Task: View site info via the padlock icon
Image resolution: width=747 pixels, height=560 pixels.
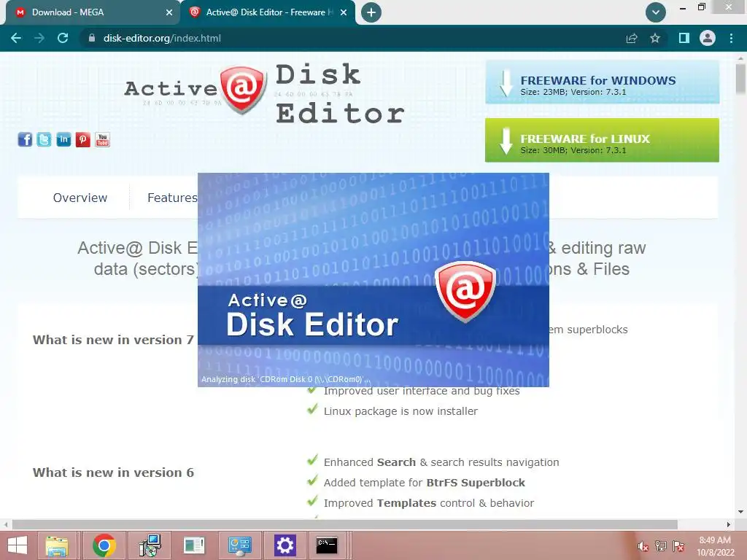Action: (x=92, y=38)
